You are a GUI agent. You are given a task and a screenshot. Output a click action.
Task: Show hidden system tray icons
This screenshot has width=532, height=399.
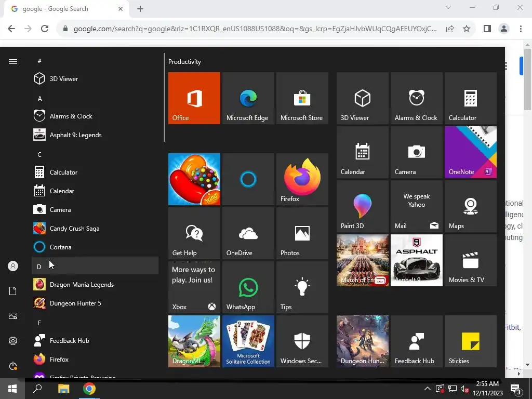pyautogui.click(x=428, y=389)
